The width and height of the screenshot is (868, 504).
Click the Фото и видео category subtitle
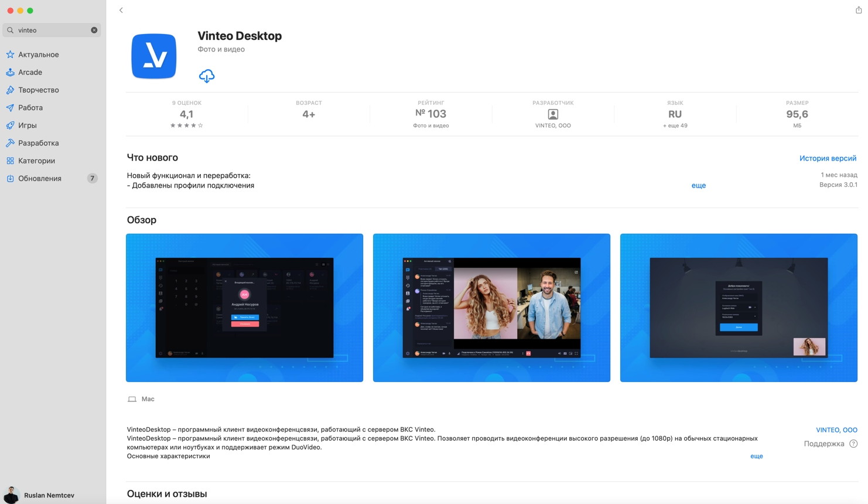[221, 49]
